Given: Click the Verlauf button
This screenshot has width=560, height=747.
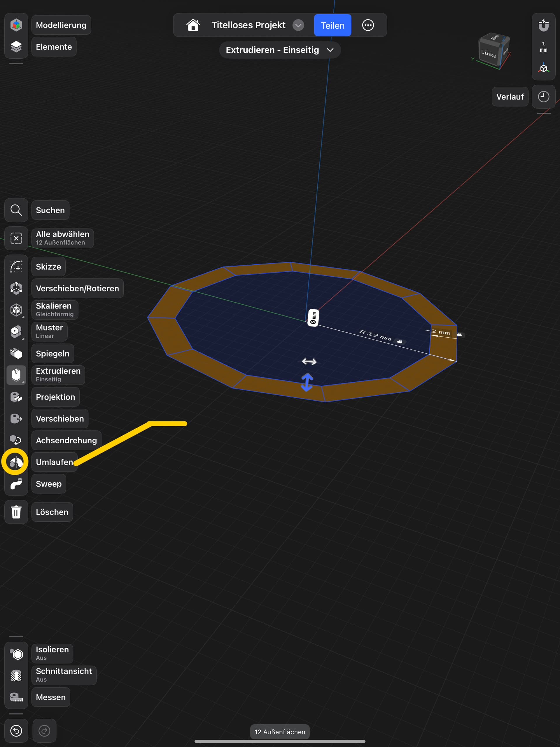Looking at the screenshot, I should tap(510, 97).
